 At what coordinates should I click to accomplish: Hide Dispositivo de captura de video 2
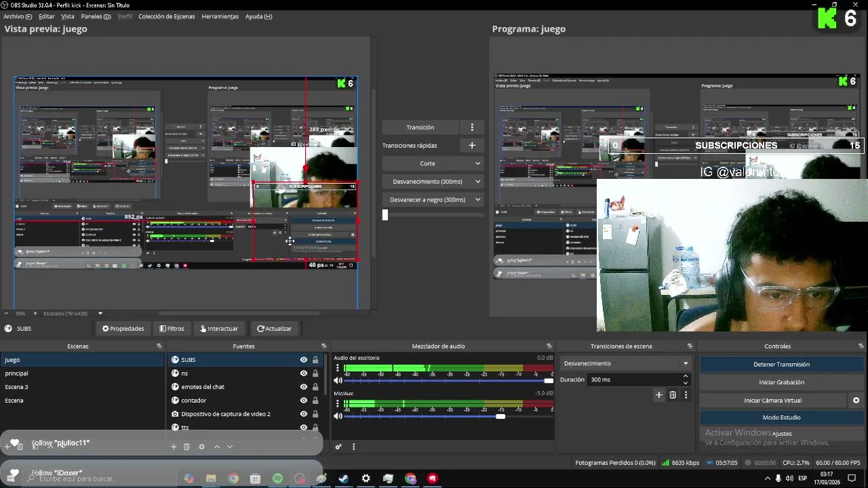(x=304, y=414)
